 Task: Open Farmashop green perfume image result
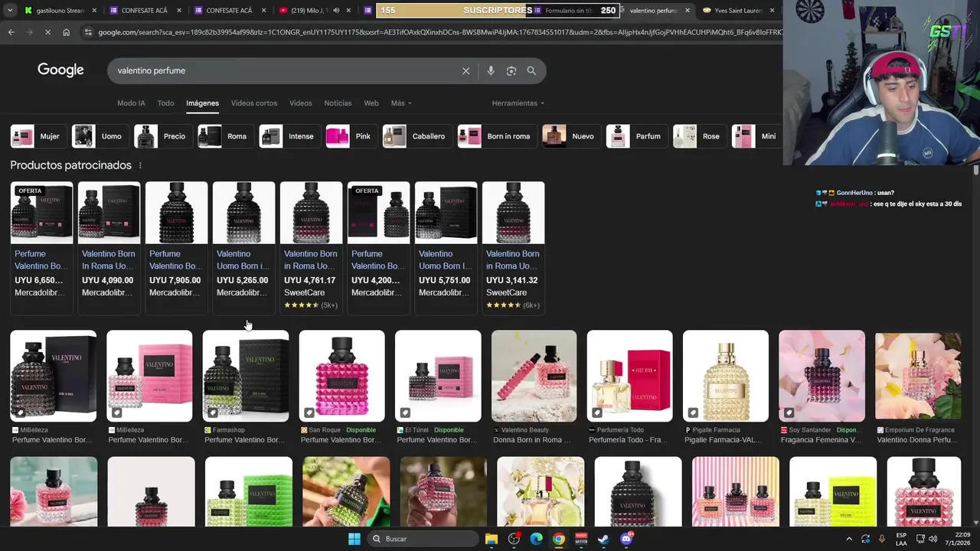[246, 376]
